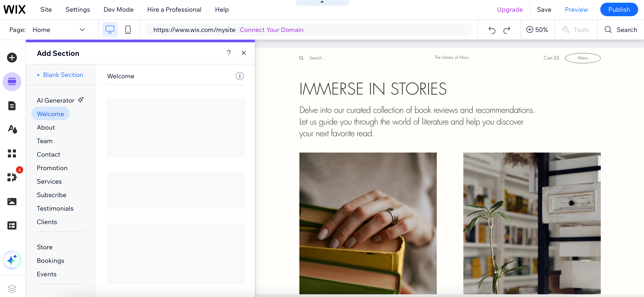
Task: Open the Layers icon
Action: point(12,289)
